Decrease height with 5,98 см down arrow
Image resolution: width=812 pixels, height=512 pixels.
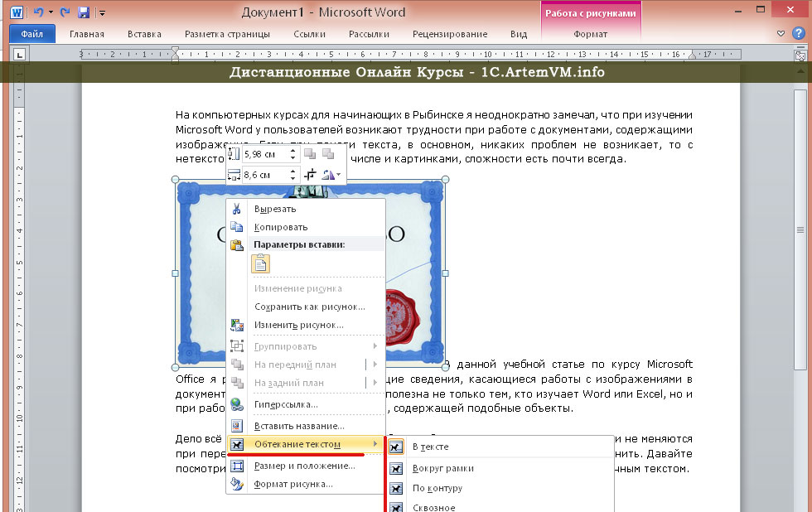tap(293, 157)
